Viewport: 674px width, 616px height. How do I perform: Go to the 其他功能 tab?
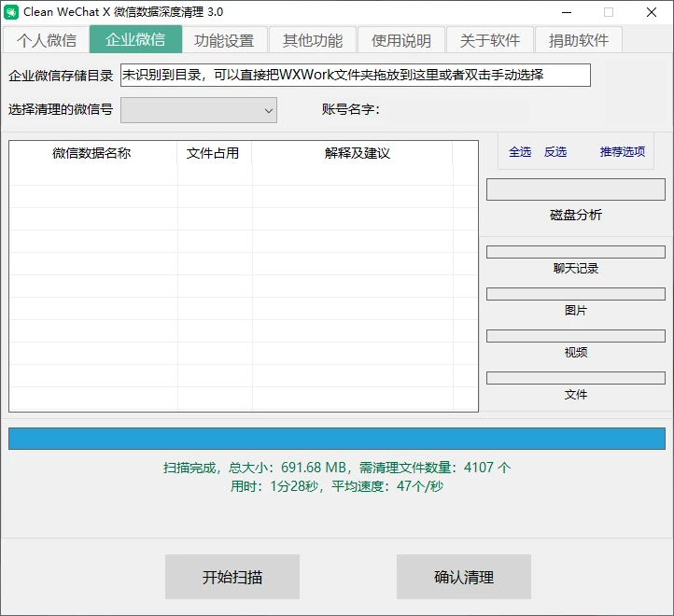coord(313,40)
